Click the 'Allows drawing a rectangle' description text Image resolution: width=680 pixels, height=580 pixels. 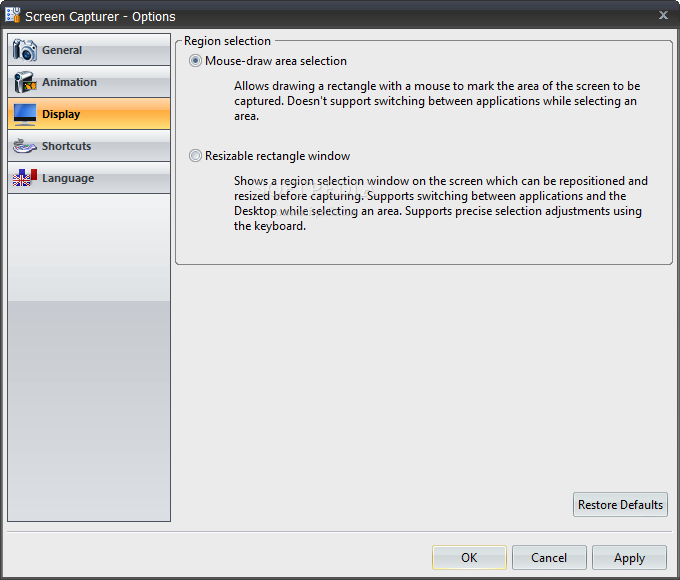[x=437, y=101]
